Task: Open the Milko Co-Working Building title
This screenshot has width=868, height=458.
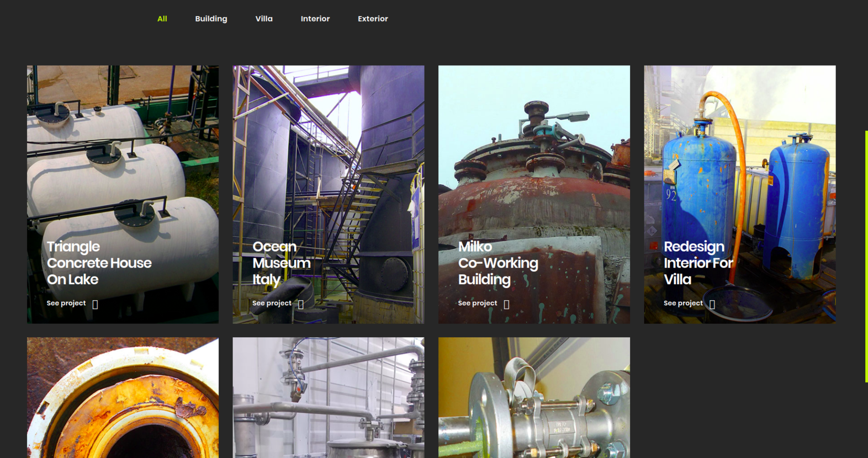Action: click(498, 263)
